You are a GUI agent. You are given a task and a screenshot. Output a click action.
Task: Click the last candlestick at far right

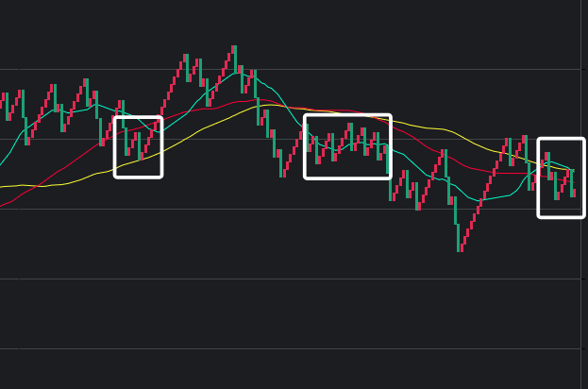pyautogui.click(x=572, y=184)
